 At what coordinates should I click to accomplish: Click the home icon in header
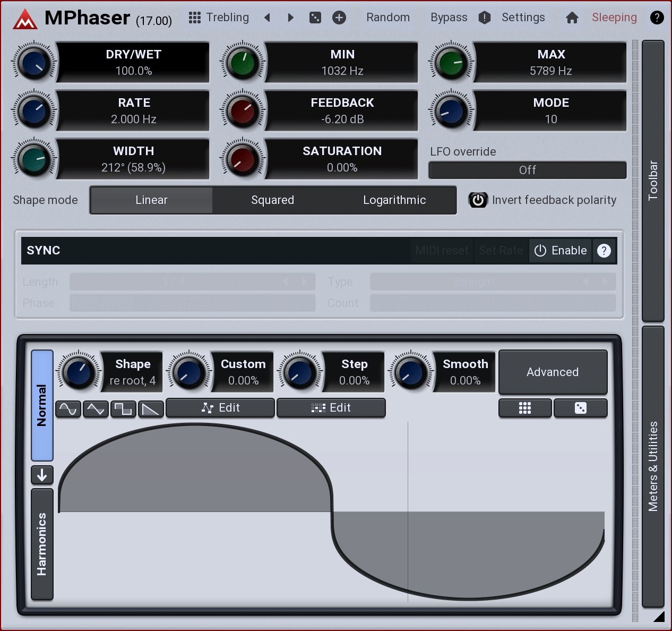coord(572,18)
